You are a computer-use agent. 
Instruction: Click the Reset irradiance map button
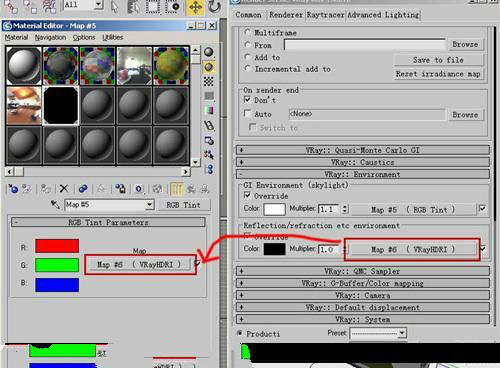pos(438,74)
